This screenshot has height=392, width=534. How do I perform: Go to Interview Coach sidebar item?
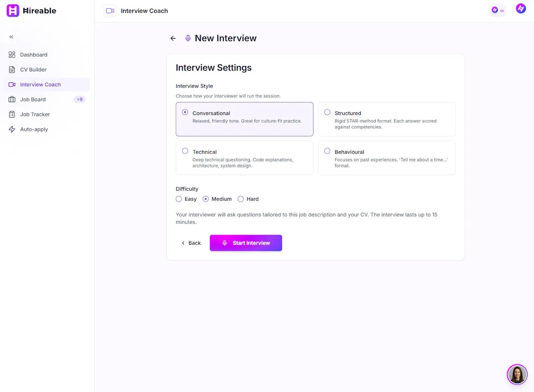(x=47, y=85)
